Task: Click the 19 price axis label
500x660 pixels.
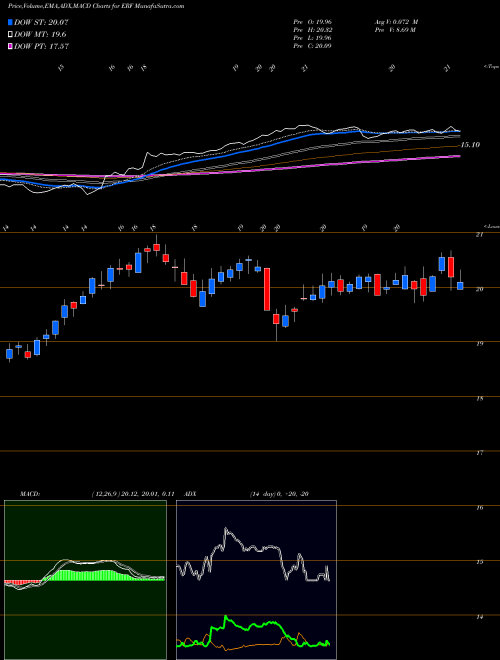Action: pyautogui.click(x=479, y=343)
